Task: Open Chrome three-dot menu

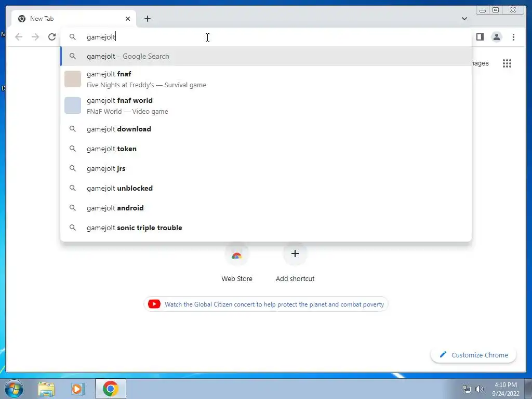Action: click(x=513, y=37)
